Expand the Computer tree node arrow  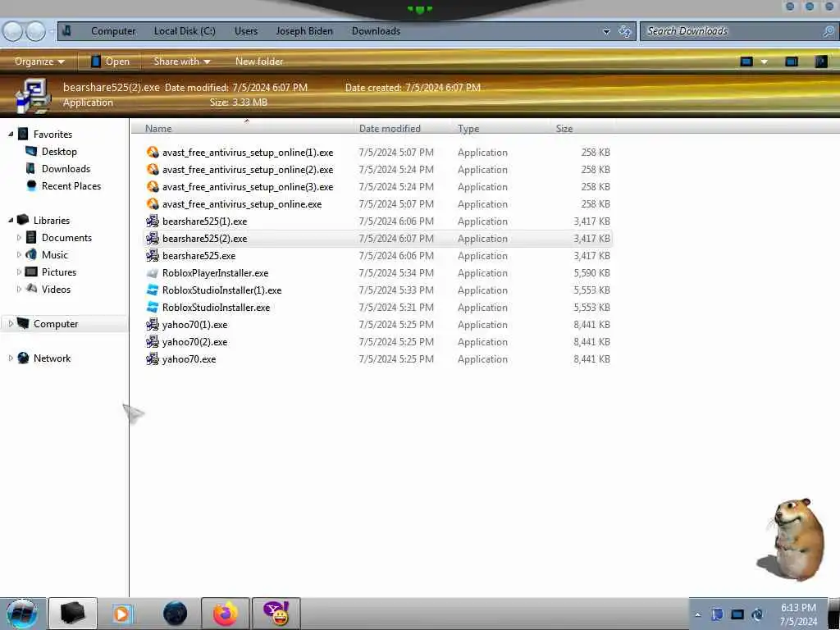pos(11,323)
